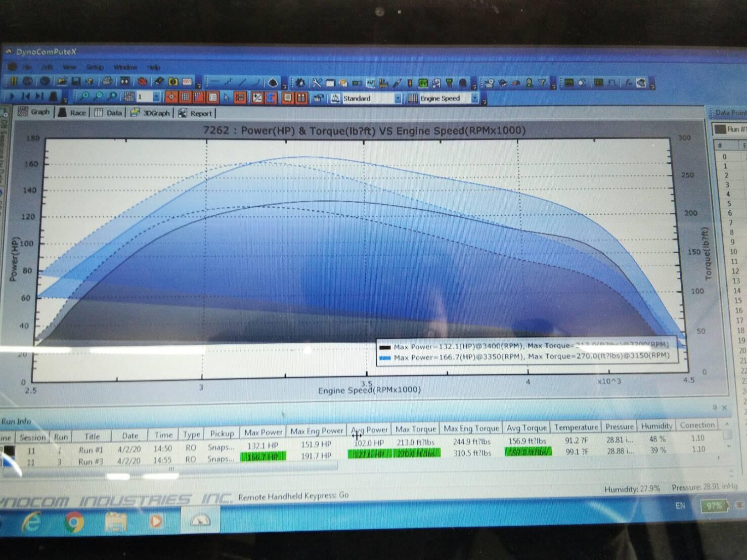Click the red engine icon
The width and height of the screenshot is (747, 560).
coord(143,81)
